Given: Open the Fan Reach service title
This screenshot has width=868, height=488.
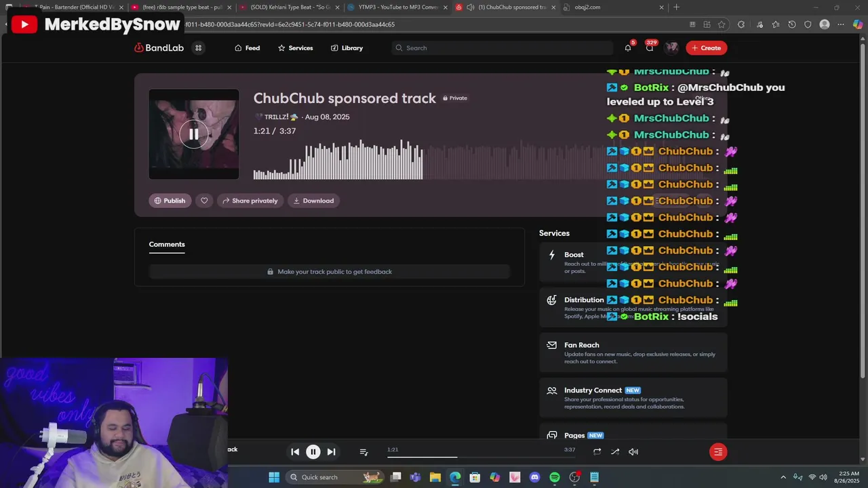Looking at the screenshot, I should pos(582,345).
